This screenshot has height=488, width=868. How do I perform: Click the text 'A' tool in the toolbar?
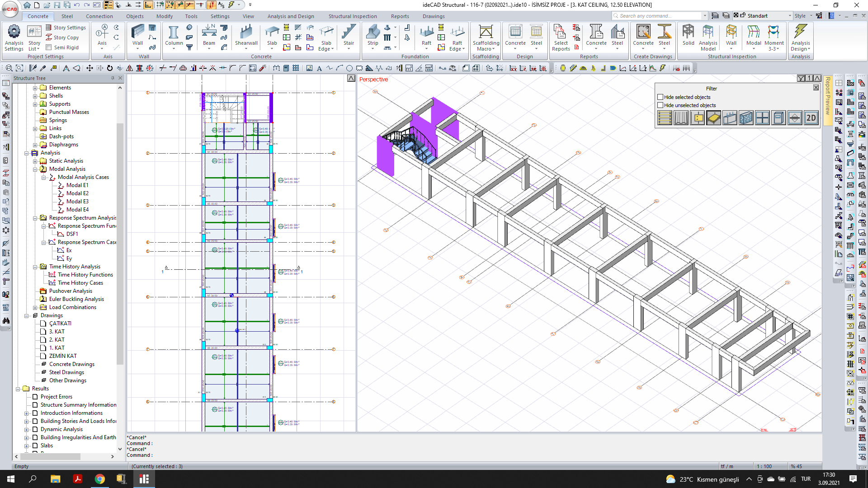tap(319, 68)
